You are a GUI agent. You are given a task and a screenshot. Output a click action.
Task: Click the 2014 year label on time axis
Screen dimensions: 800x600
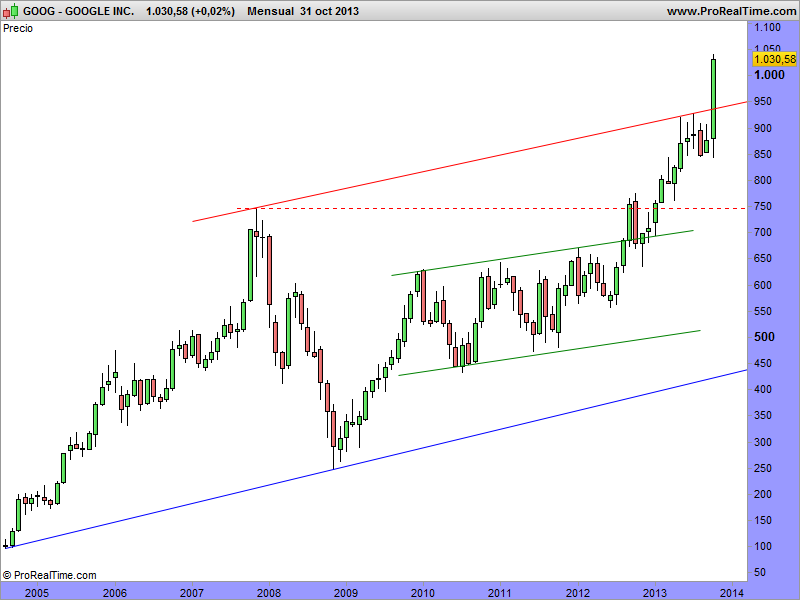(x=732, y=593)
